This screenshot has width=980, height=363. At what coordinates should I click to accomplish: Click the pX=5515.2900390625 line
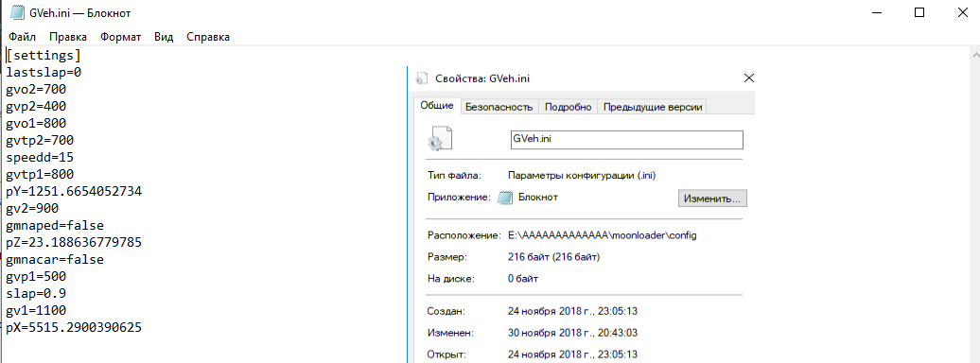coord(75,326)
